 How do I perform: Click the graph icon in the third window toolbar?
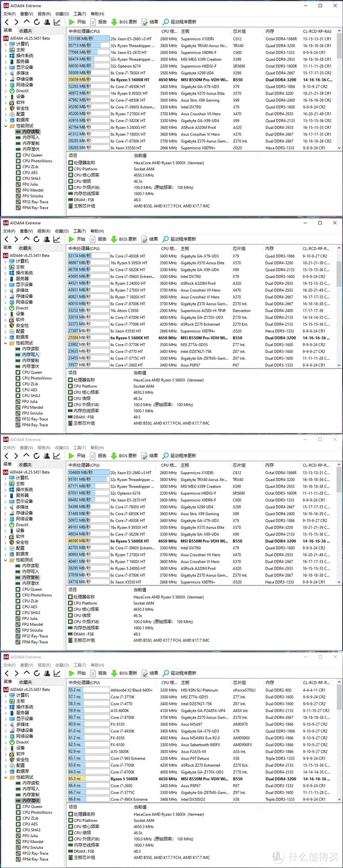pos(57,455)
